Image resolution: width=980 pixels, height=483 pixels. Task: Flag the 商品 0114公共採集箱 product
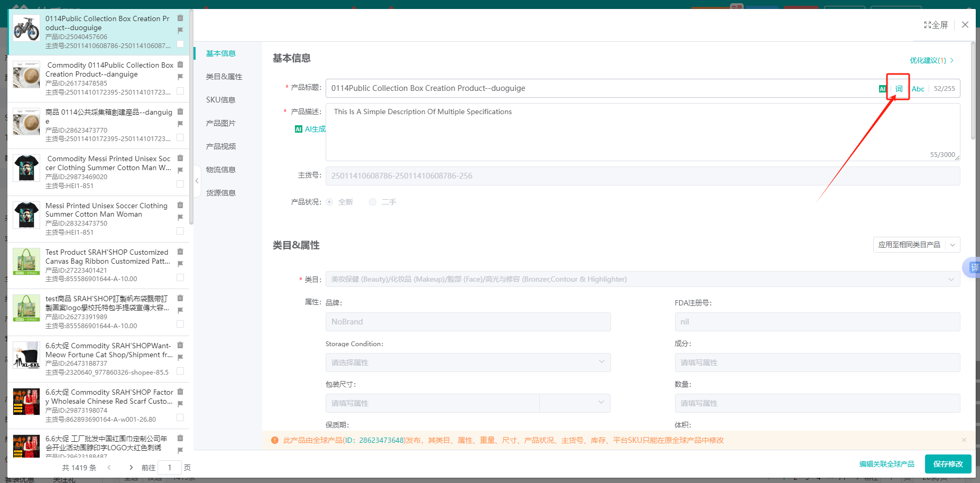coord(180,124)
